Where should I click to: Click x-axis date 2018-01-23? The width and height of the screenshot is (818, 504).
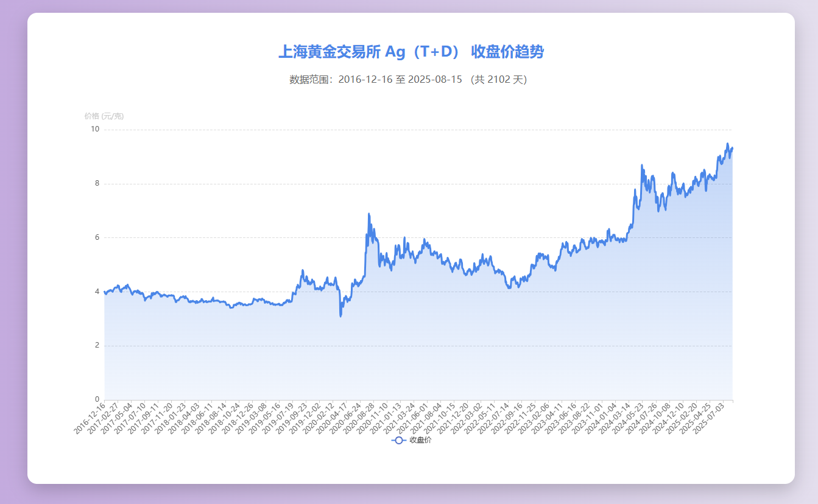(x=171, y=418)
